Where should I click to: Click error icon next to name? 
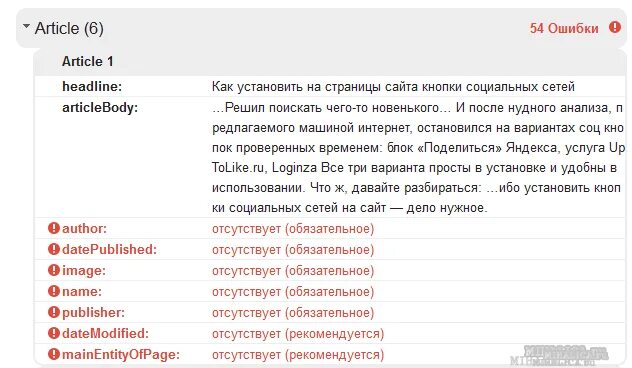[x=54, y=291]
